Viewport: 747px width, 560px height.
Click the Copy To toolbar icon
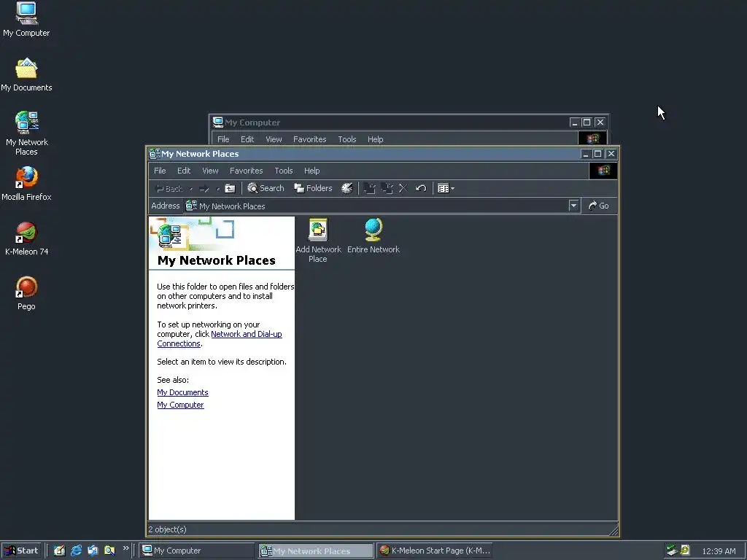387,189
